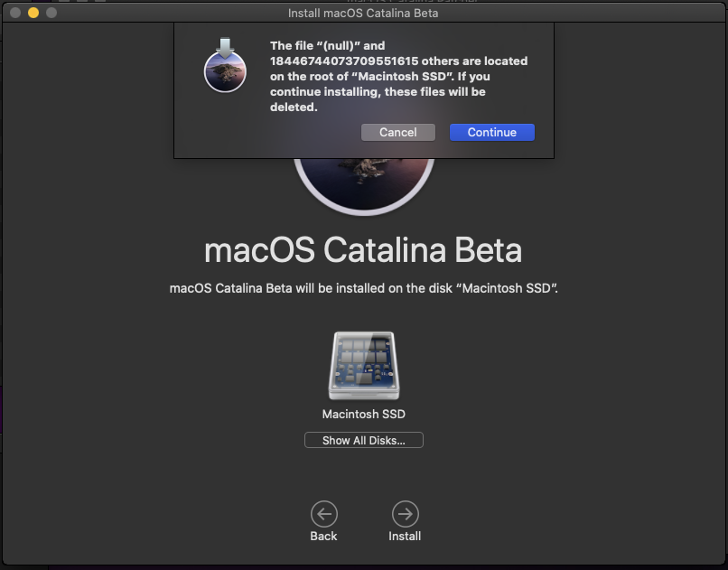Open the Show All Disks list
Screen dimensions: 728x570
[x=363, y=440]
